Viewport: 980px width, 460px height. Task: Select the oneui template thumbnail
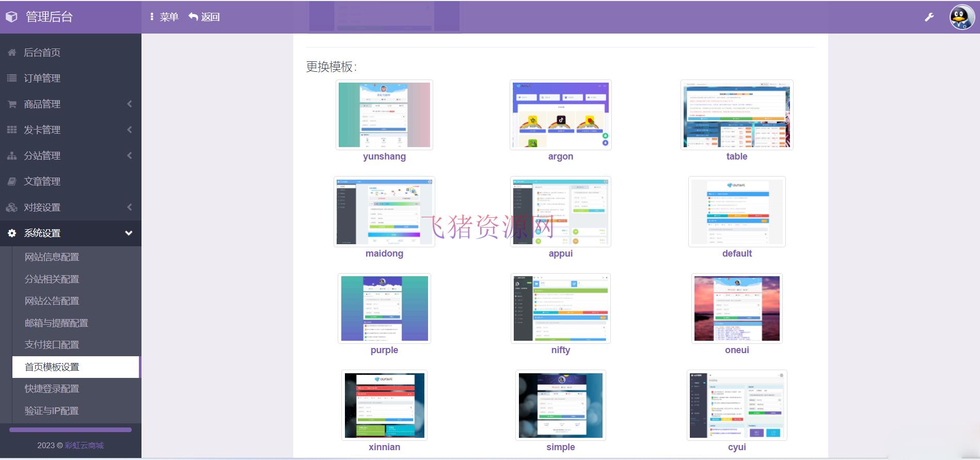(737, 308)
